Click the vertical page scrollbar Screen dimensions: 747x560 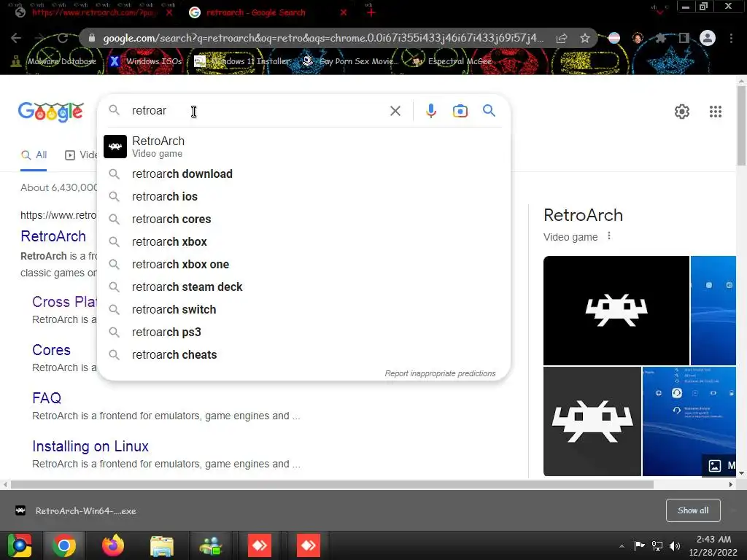pos(741,126)
